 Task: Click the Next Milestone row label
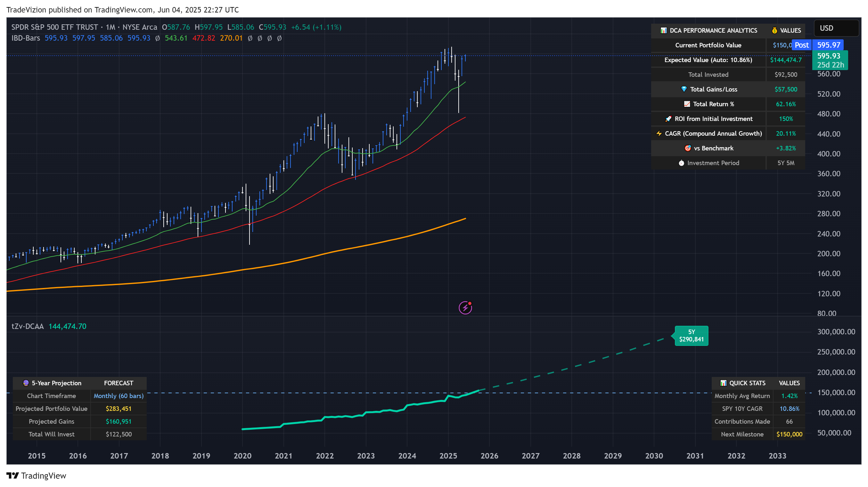742,434
